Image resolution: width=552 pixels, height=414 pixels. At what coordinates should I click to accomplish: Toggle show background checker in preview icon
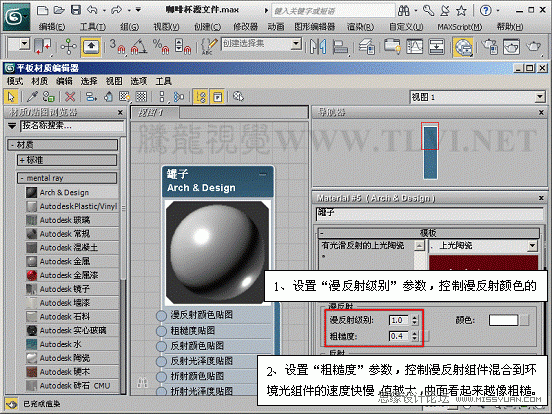(142, 96)
